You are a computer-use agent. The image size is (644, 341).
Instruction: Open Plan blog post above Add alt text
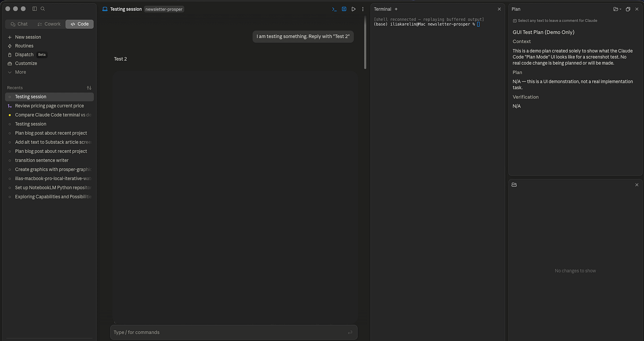(49, 133)
